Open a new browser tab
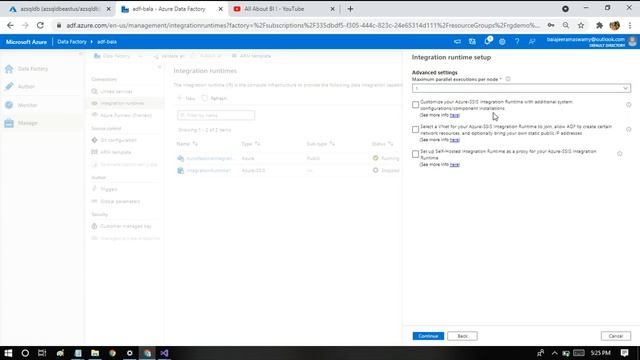Screen dimensions: 640x360 click(x=350, y=9)
